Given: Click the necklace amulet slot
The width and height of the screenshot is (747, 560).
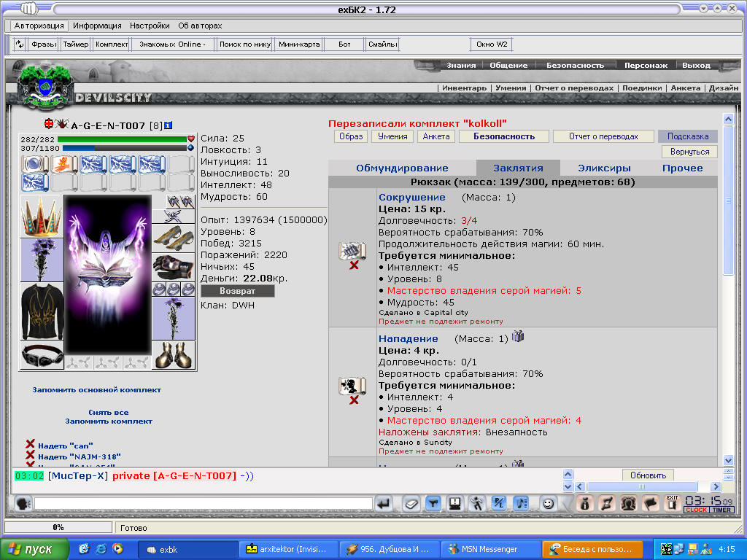Looking at the screenshot, I should point(174,216).
